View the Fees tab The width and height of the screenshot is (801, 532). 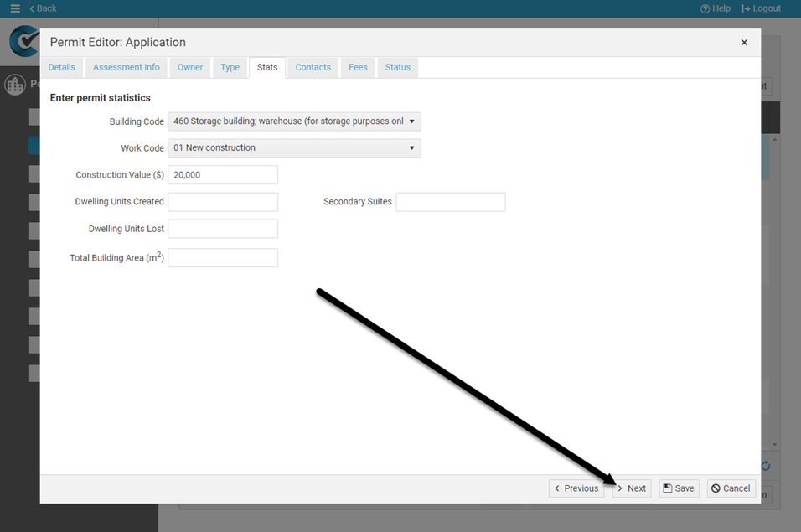358,68
